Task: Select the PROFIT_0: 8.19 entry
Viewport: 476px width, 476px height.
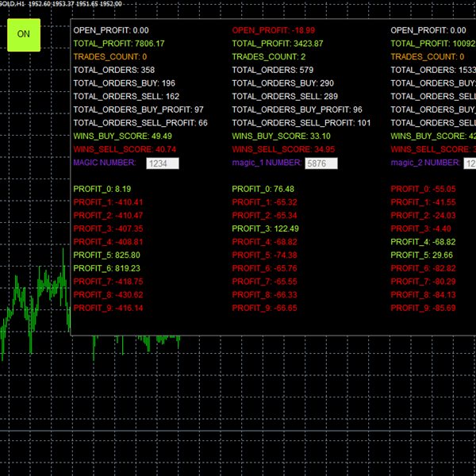Action: tap(102, 189)
